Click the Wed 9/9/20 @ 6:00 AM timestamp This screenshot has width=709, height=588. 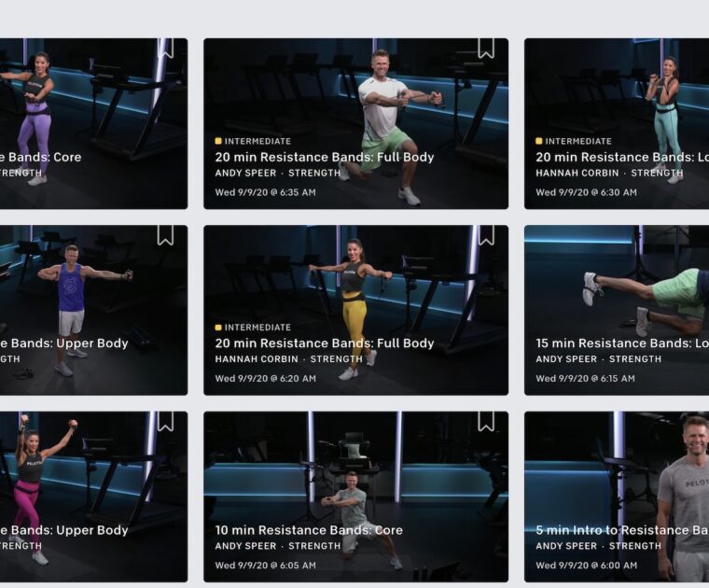[587, 565]
